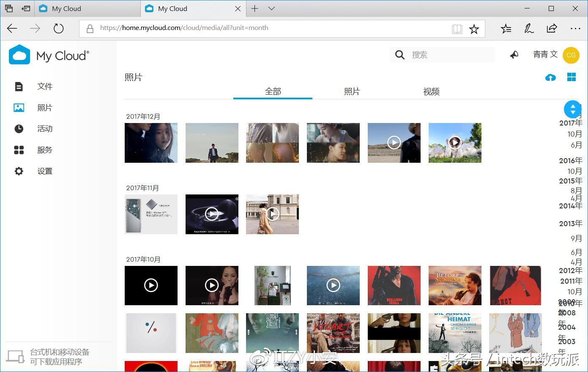Jump to 2013年 in the timeline scroller
Screen dimensions: 588x372
point(570,223)
